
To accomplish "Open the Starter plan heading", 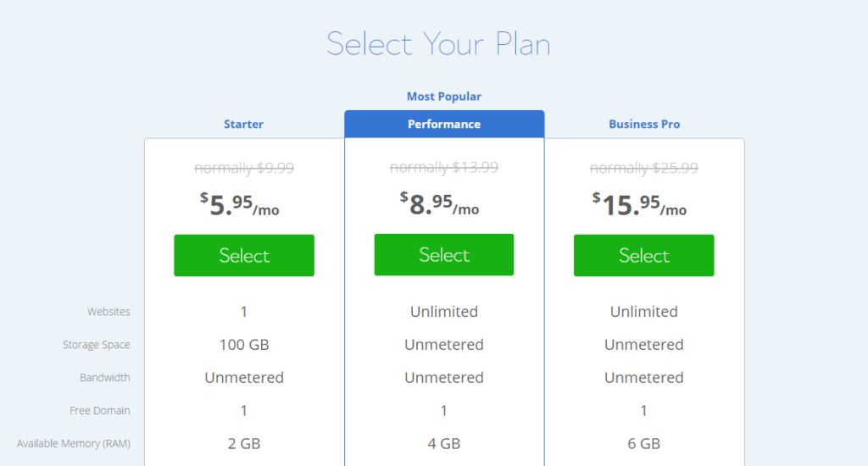I will tap(243, 124).
